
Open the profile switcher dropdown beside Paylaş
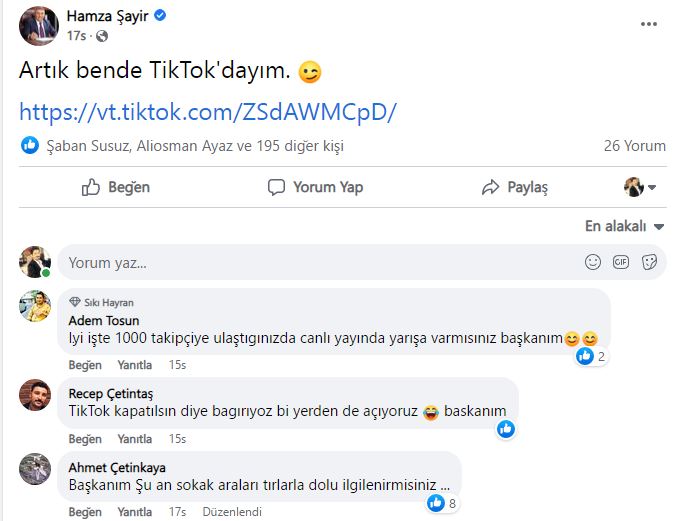click(640, 187)
